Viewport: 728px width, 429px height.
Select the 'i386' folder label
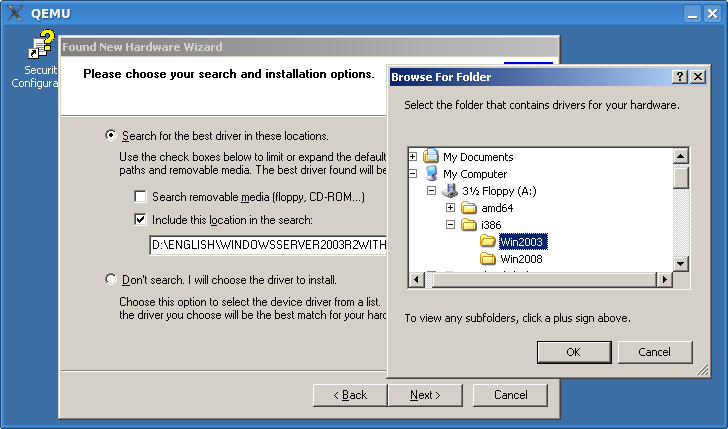[x=491, y=225]
